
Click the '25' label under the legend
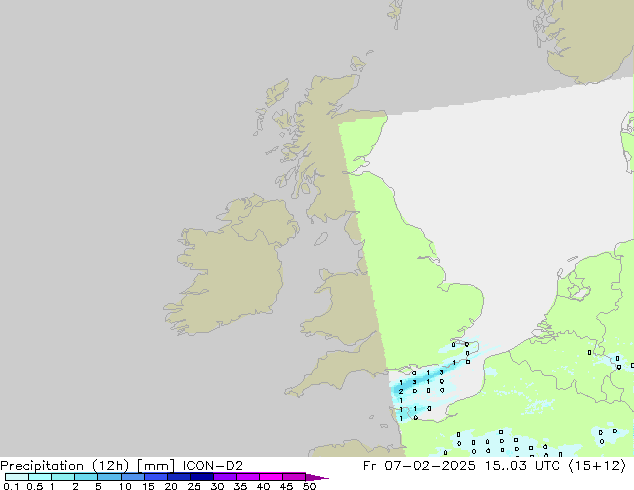tap(194, 487)
